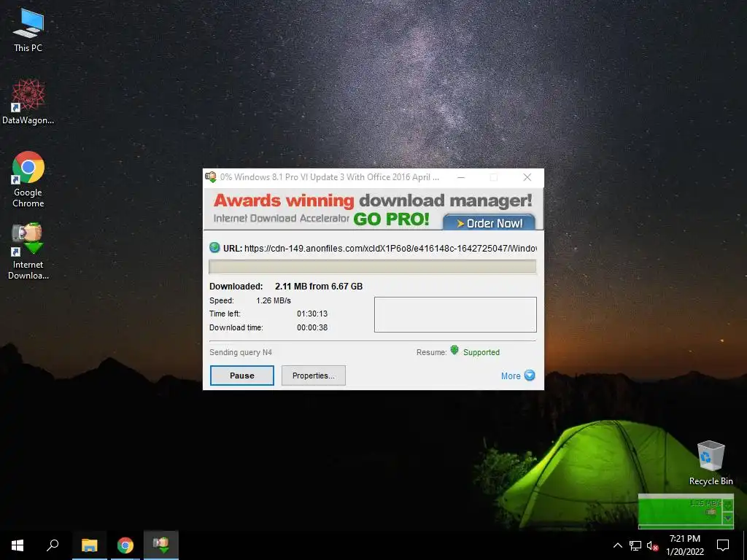
Task: Open the notification center icon
Action: (x=723, y=545)
